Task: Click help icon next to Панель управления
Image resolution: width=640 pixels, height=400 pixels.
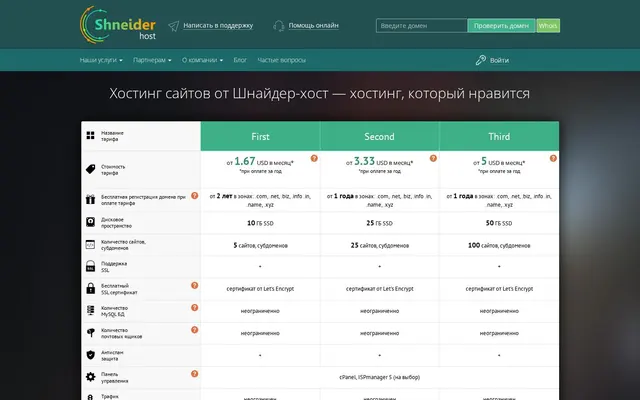Action: [x=195, y=373]
